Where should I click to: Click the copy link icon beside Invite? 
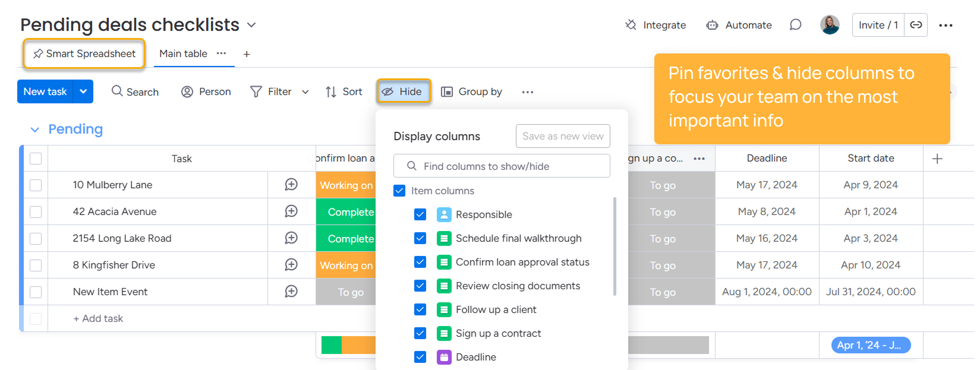(916, 25)
